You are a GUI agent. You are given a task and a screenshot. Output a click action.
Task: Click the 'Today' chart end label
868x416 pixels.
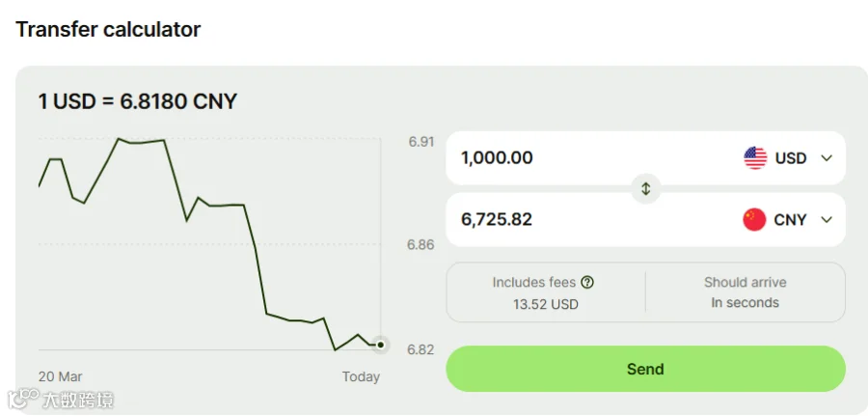[x=361, y=376]
